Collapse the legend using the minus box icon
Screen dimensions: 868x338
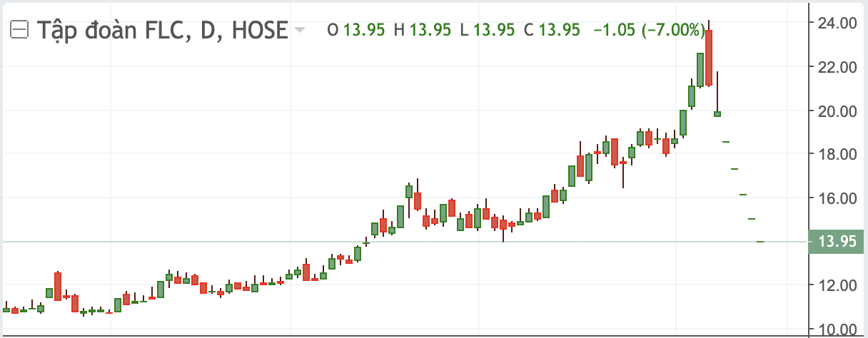19,30
